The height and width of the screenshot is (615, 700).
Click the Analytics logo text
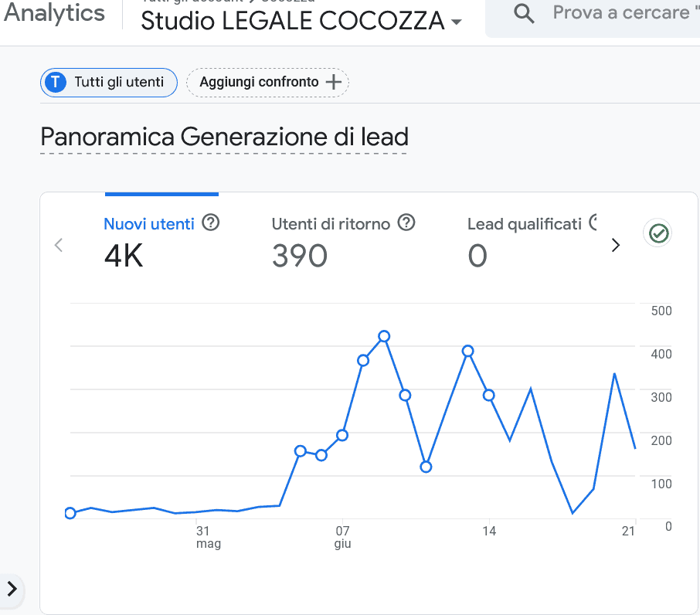[x=54, y=12]
